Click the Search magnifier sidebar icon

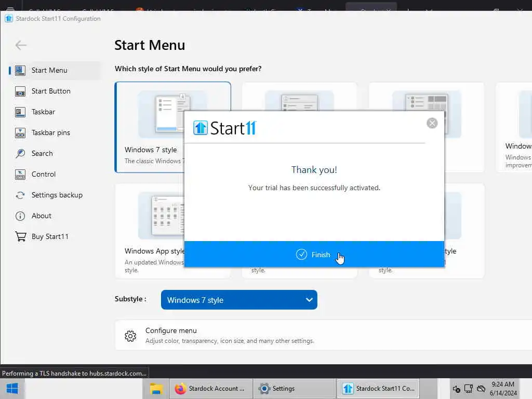(20, 153)
